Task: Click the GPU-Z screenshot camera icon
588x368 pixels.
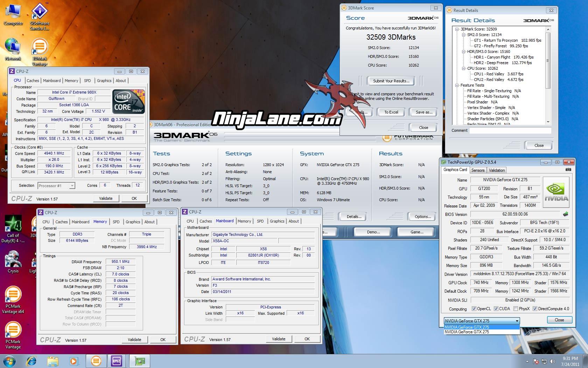Action: [568, 170]
